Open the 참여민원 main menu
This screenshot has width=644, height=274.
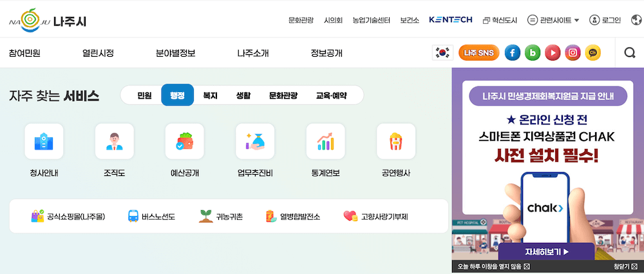pos(24,53)
